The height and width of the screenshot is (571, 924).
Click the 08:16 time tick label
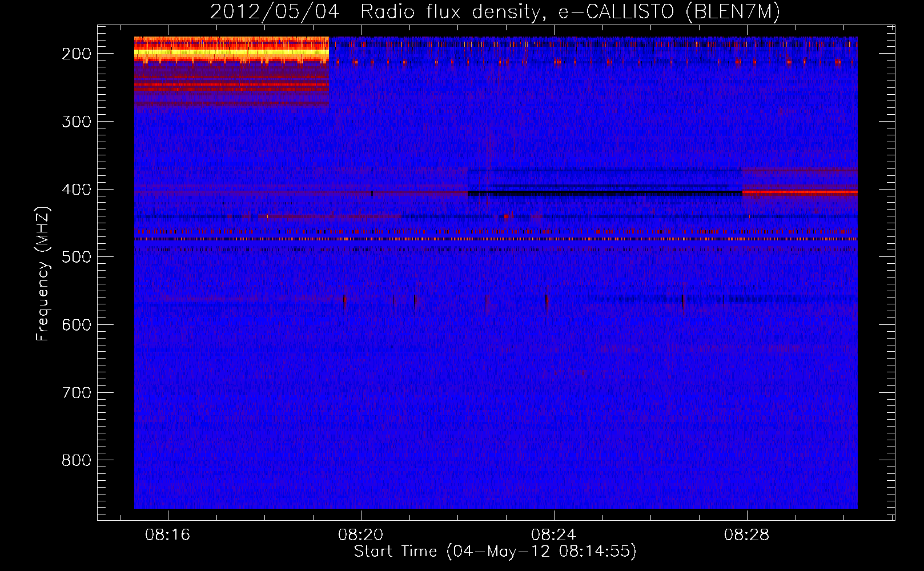(x=168, y=535)
